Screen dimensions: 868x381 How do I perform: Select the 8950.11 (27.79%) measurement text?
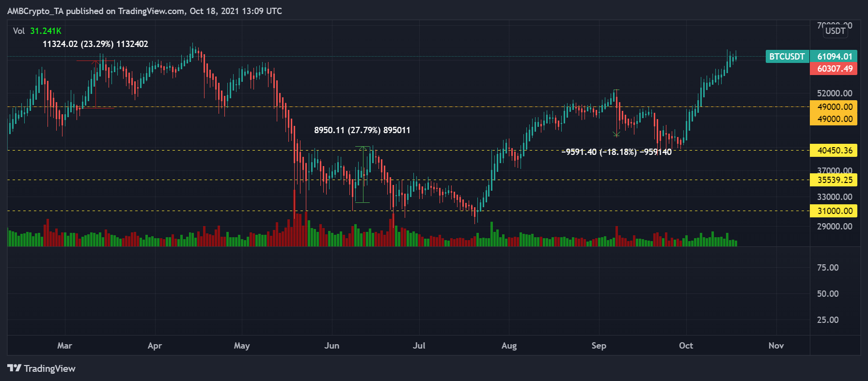tap(362, 130)
